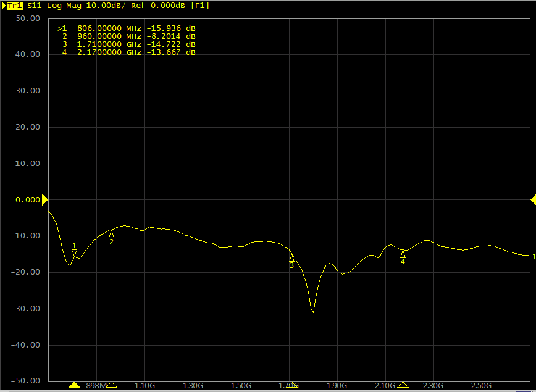Select the highlighted Tr1 trace label

tap(15, 6)
